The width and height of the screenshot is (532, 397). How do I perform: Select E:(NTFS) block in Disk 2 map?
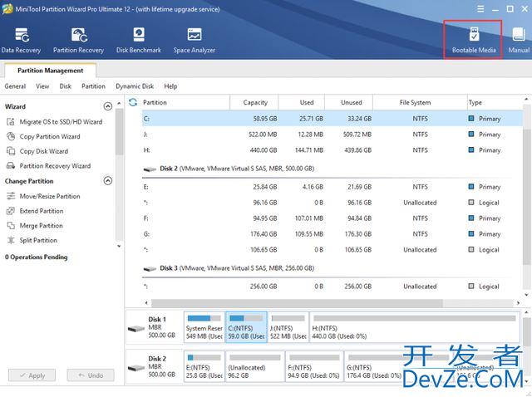pyautogui.click(x=204, y=367)
